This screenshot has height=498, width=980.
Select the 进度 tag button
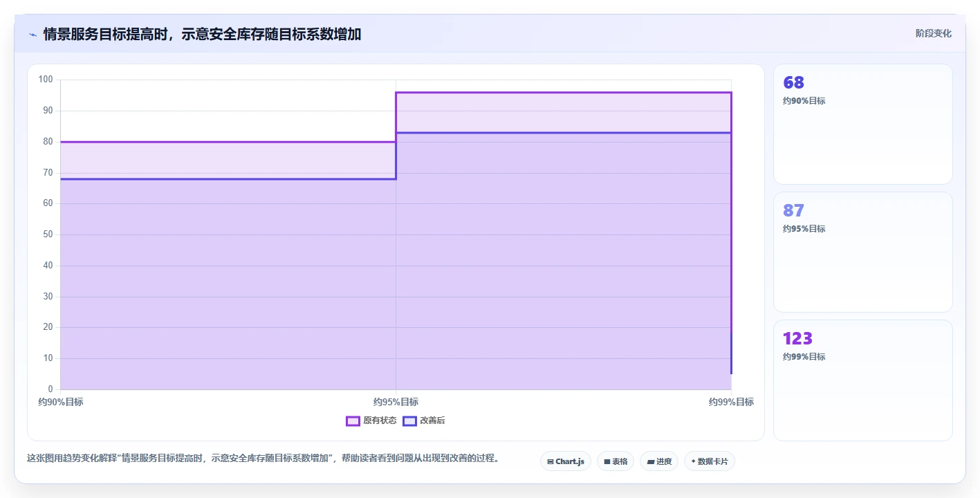(x=659, y=461)
